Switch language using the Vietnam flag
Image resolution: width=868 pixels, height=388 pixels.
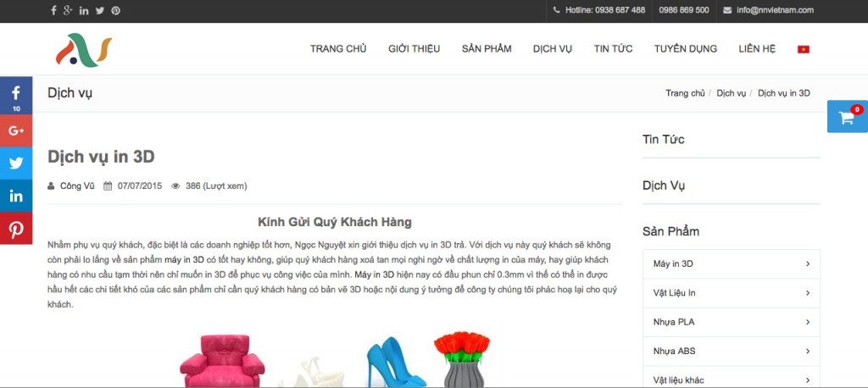pyautogui.click(x=803, y=49)
